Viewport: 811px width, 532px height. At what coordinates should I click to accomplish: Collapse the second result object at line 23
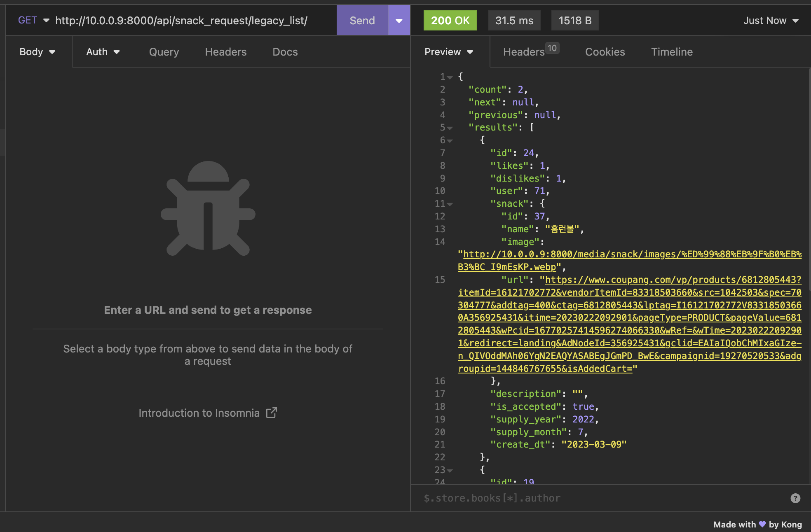(450, 470)
